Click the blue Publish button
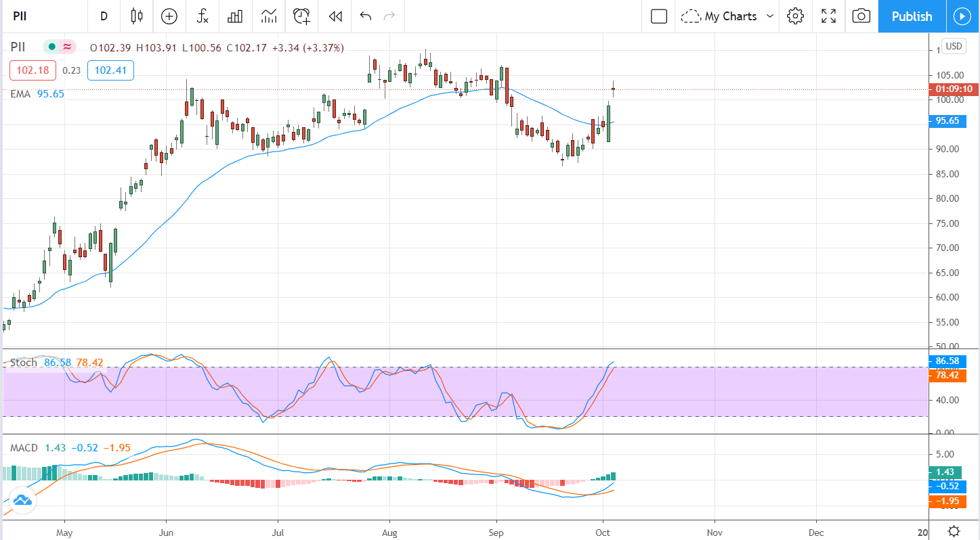The width and height of the screenshot is (980, 540). click(x=912, y=16)
